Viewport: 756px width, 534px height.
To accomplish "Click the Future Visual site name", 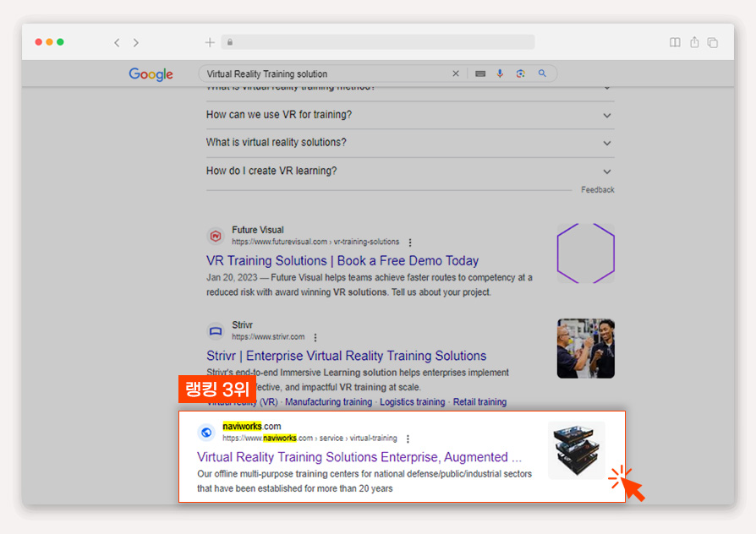I will coord(257,230).
